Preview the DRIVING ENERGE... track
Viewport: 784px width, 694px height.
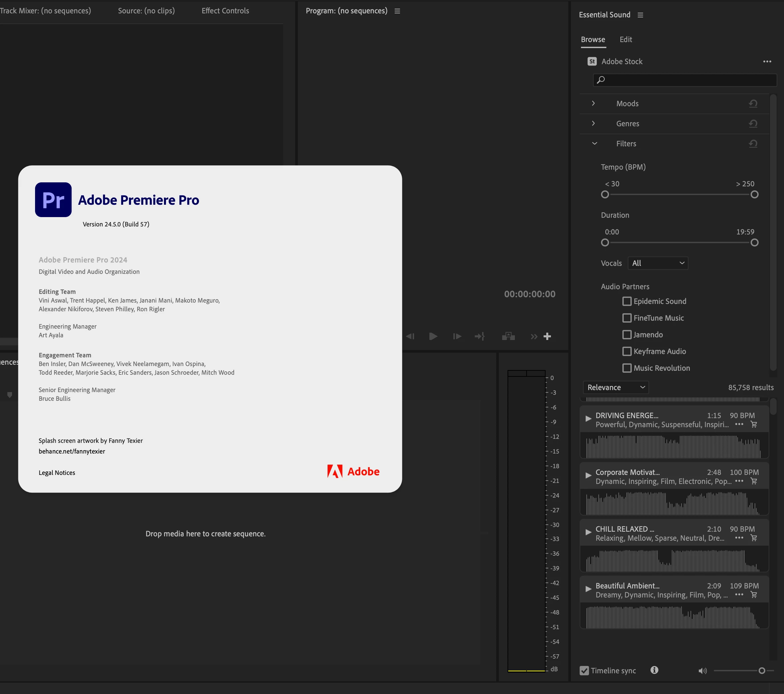588,418
